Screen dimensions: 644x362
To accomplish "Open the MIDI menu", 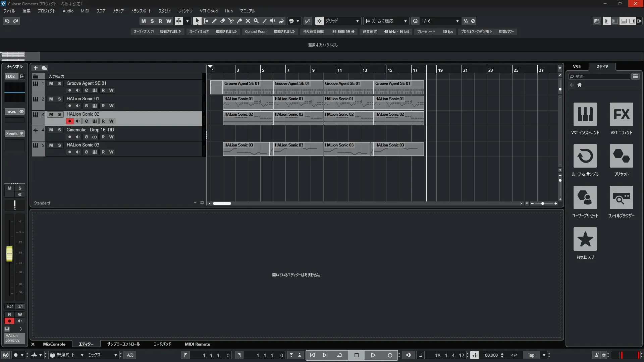I will pos(85,11).
